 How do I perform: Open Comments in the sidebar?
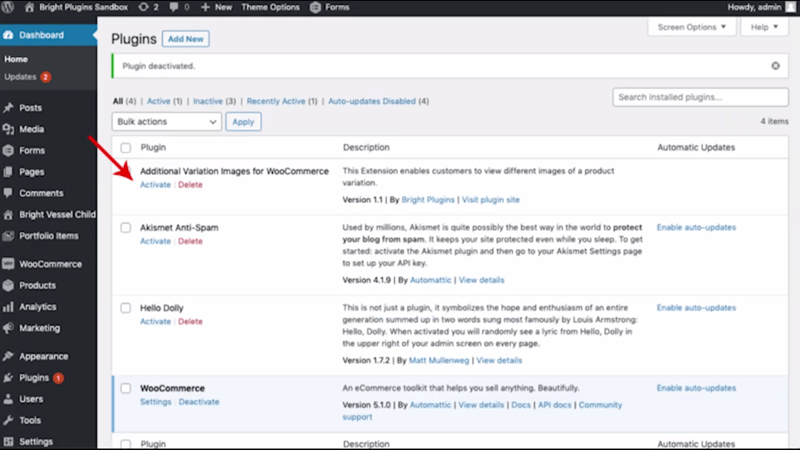(41, 193)
